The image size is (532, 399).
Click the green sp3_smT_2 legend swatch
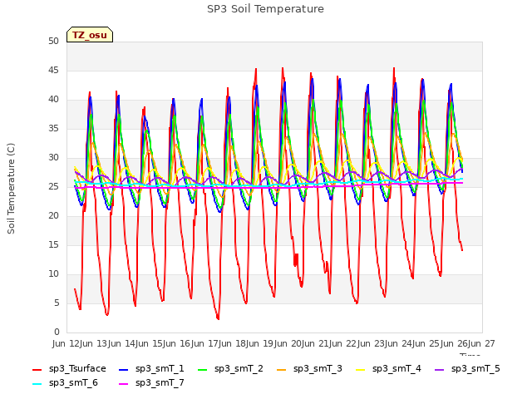pyautogui.click(x=203, y=369)
